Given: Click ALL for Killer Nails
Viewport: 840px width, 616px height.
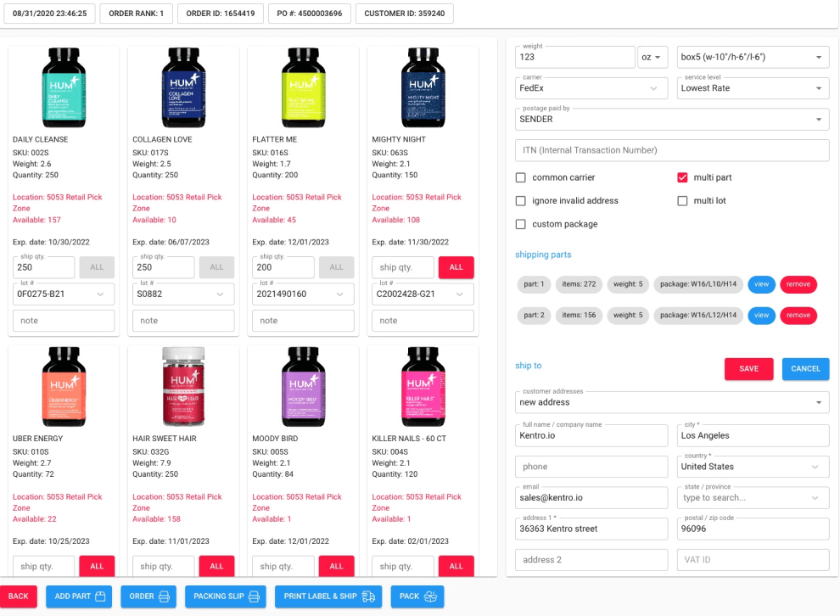Looking at the screenshot, I should (x=456, y=566).
